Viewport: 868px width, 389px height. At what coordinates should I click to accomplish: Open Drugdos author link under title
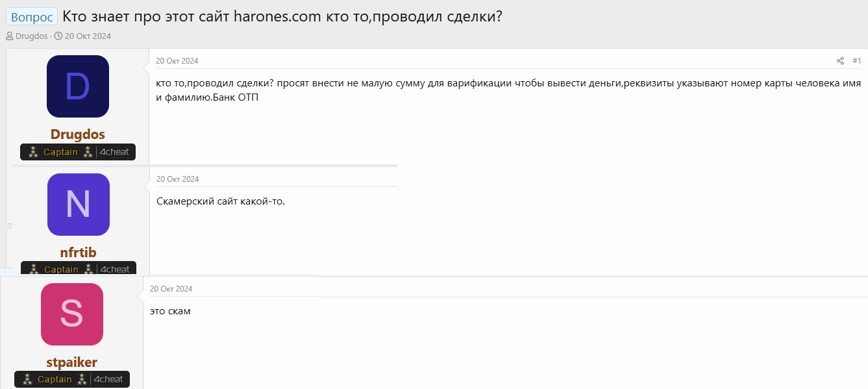(32, 36)
